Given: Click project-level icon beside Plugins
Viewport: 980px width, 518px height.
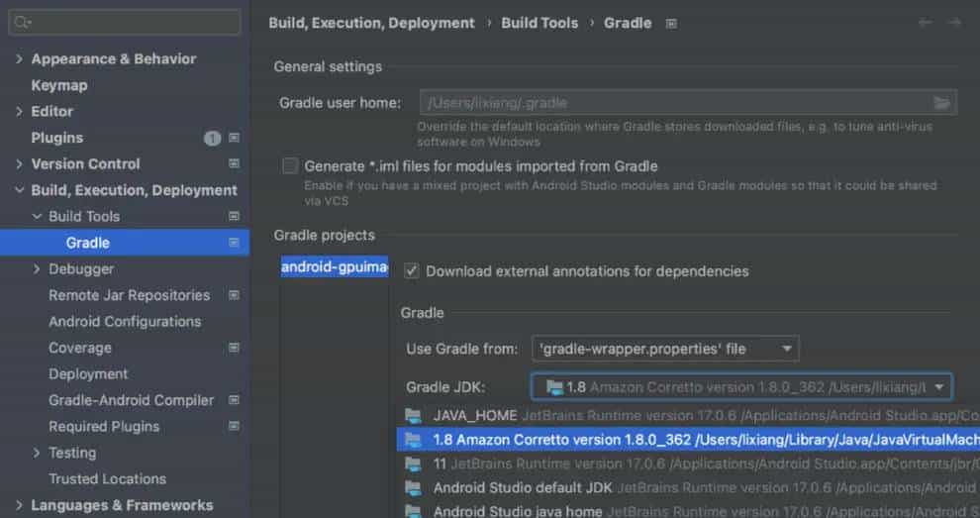Looking at the screenshot, I should coord(234,138).
